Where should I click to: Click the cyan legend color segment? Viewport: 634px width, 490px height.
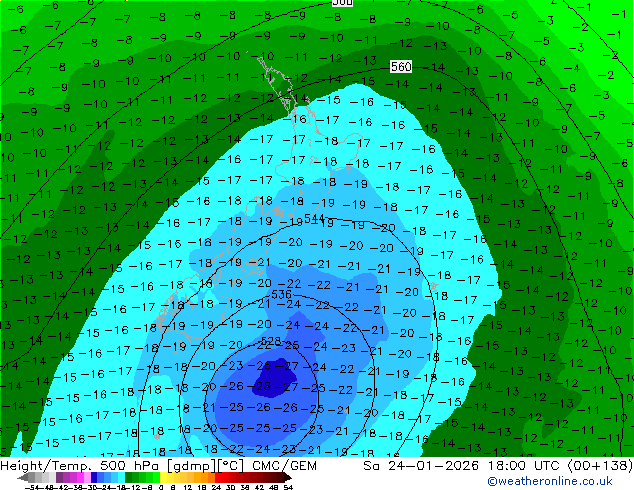[122, 477]
